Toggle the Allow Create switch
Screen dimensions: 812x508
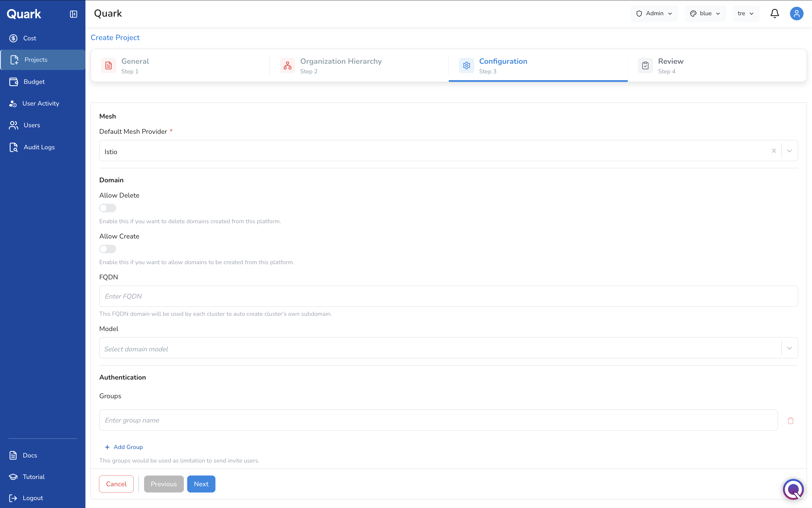108,249
